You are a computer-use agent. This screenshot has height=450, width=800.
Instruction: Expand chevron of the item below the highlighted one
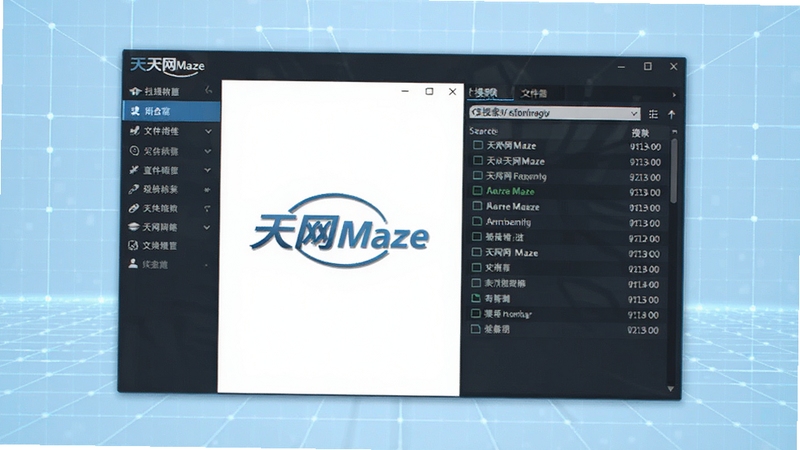pos(208,131)
